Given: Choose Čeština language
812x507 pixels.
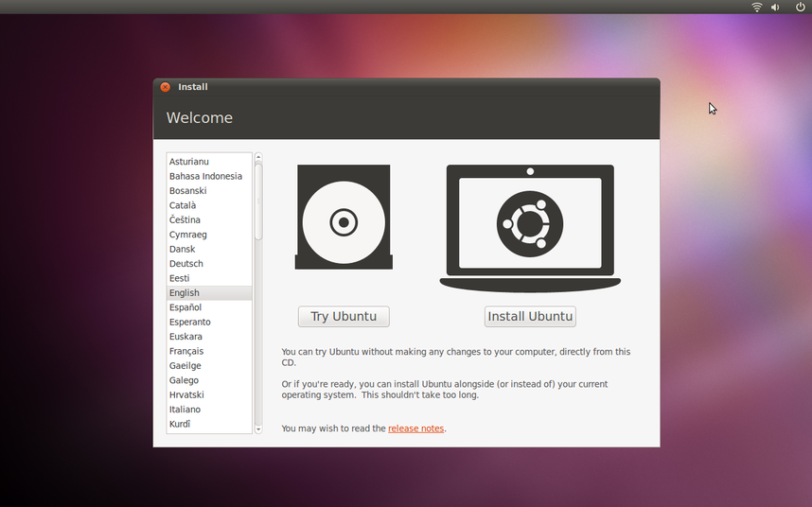Looking at the screenshot, I should tap(209, 219).
